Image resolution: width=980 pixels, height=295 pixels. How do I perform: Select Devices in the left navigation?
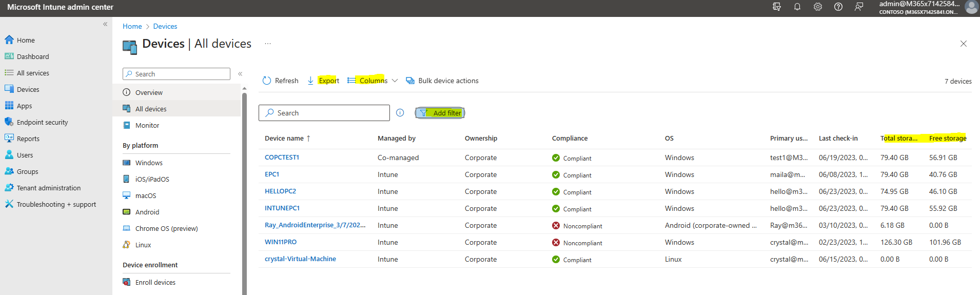tap(28, 89)
